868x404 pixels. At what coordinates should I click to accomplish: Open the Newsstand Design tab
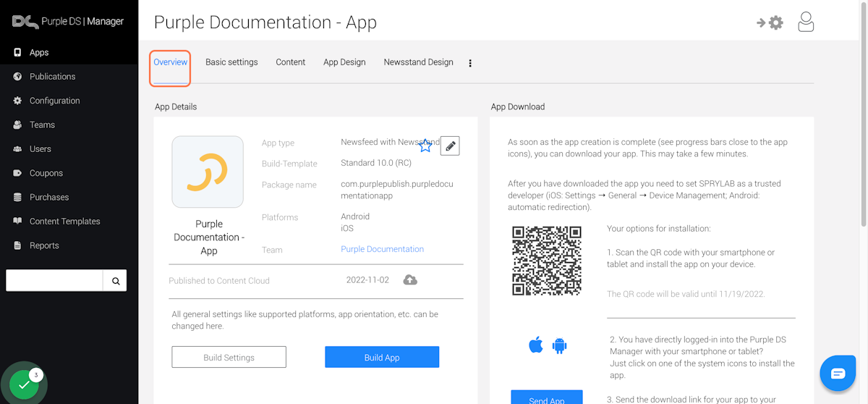419,62
